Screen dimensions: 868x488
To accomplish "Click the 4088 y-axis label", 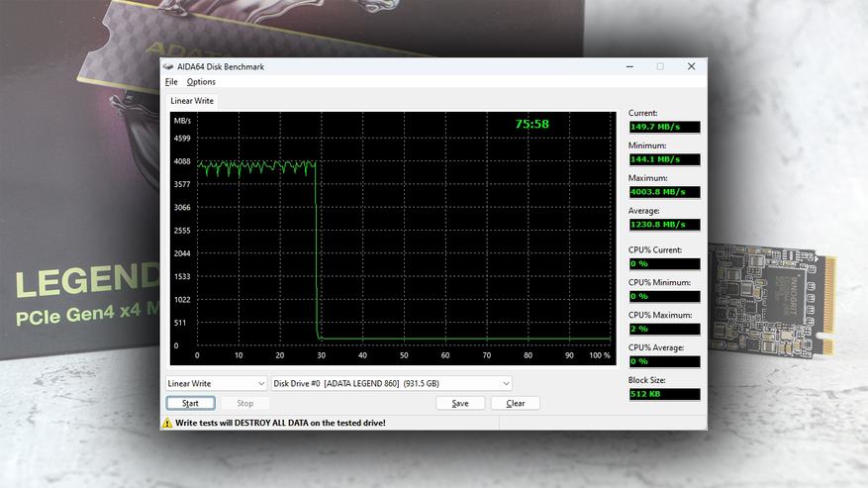I will 182,161.
